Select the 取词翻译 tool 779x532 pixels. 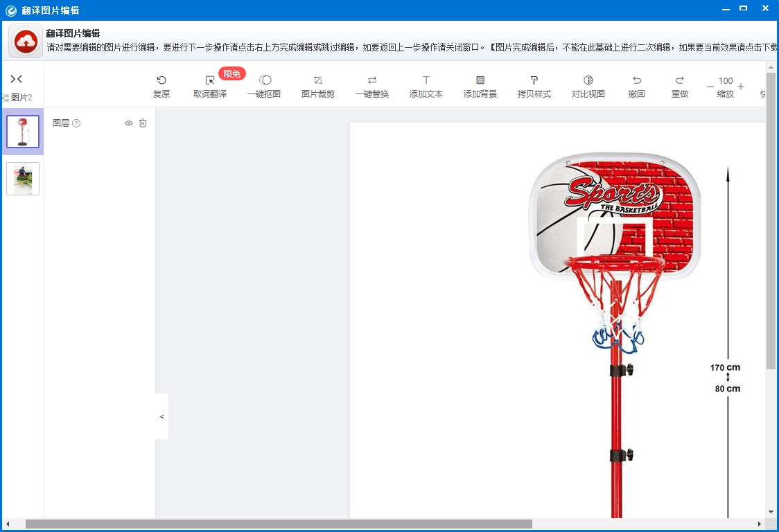pos(210,87)
